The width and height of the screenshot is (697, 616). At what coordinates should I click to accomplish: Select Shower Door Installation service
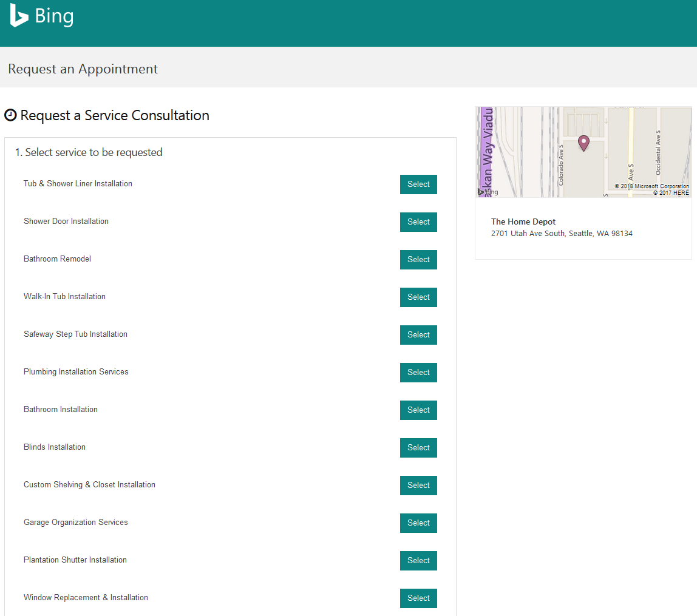[418, 222]
